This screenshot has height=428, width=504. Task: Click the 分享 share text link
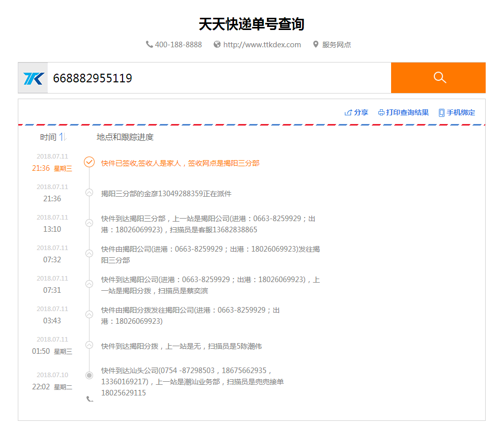(x=361, y=112)
